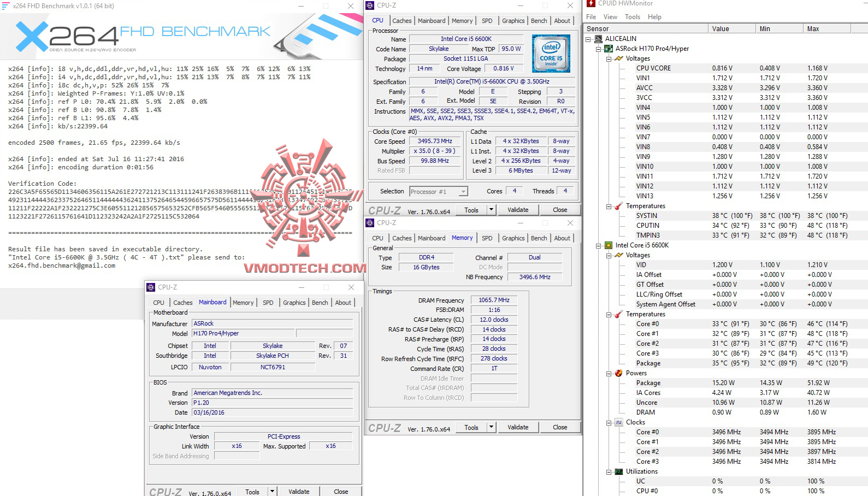Open the View menu in HWMonitor
Viewport: 868px width, 496px height.
(x=610, y=17)
